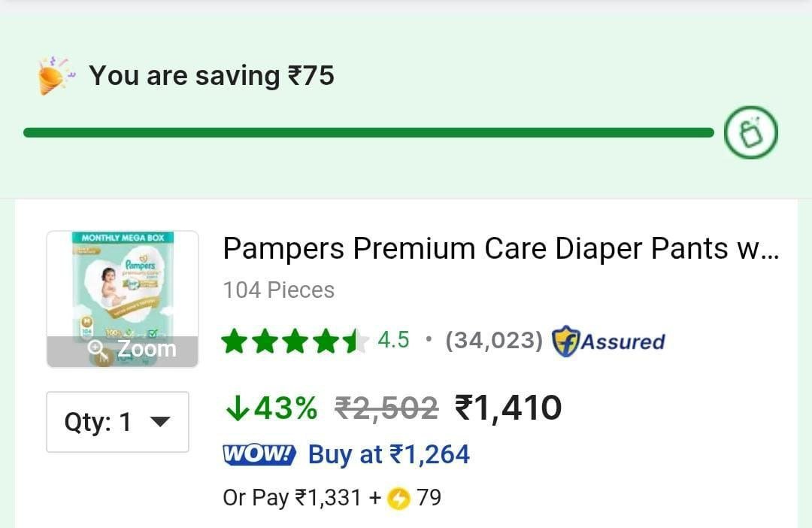812x528 pixels.
Task: Click the Flipkart Assured badge
Action: click(x=609, y=341)
